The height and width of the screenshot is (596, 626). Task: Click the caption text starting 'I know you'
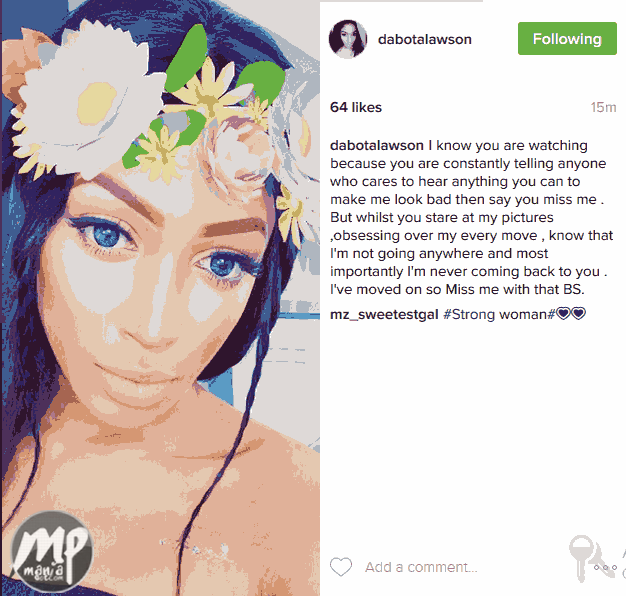[470, 217]
